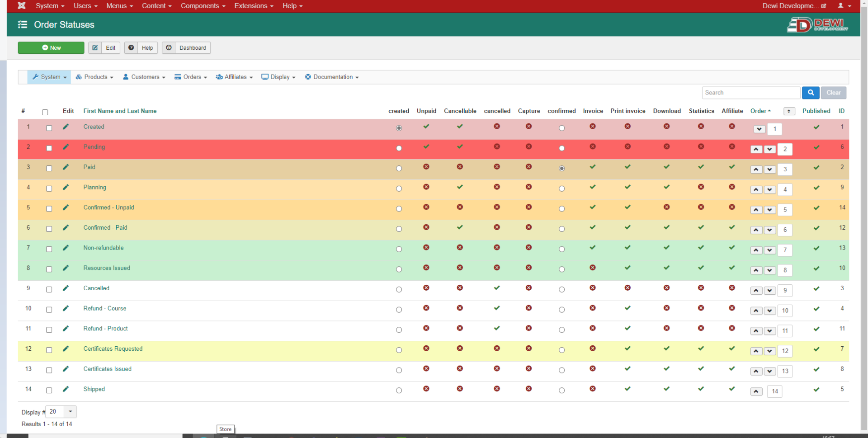The height and width of the screenshot is (438, 868).
Task: Move the Paid status up with arrow
Action: tap(756, 170)
